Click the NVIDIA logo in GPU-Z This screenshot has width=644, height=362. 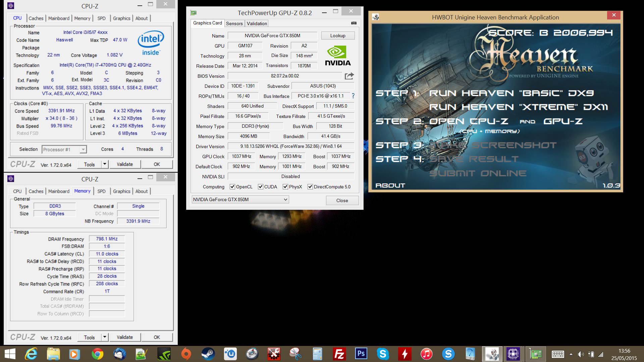[x=338, y=56]
